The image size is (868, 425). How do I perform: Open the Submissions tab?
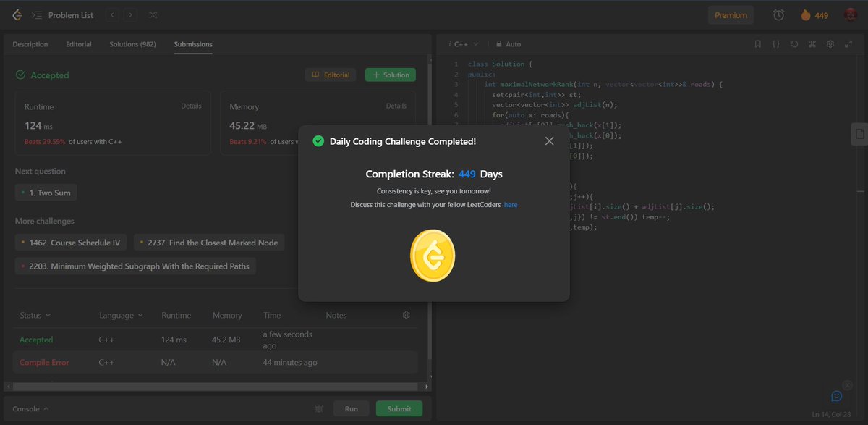(x=192, y=43)
